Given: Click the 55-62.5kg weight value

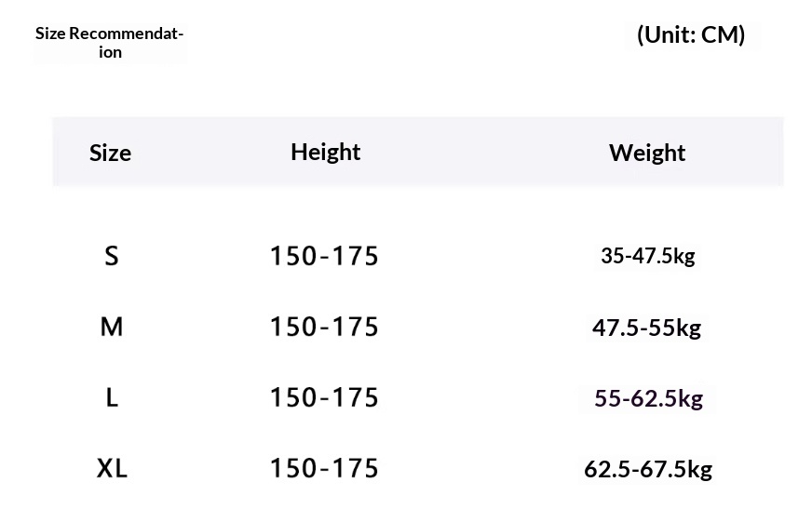Looking at the screenshot, I should tap(648, 399).
